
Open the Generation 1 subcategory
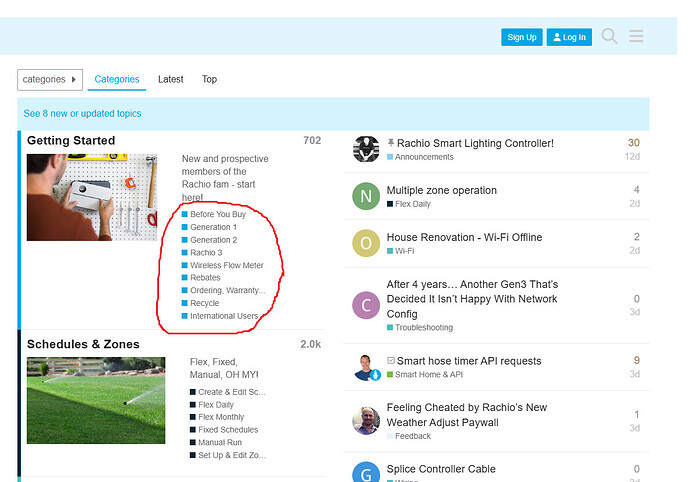(x=213, y=227)
